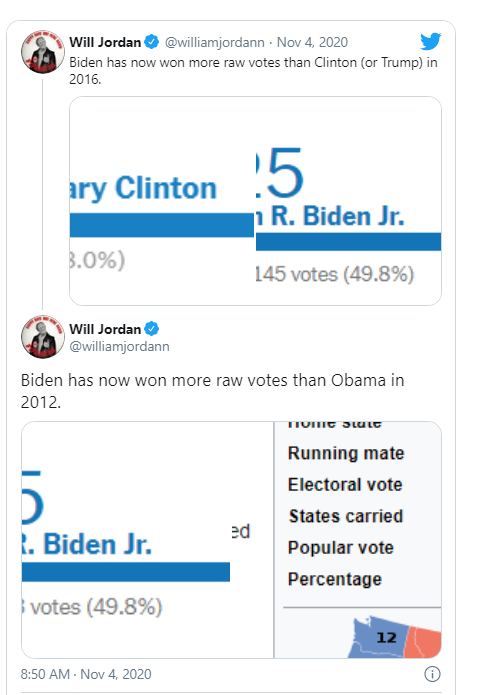477x695 pixels.
Task: Open the Running mate infobox image
Action: pyautogui.click(x=358, y=540)
